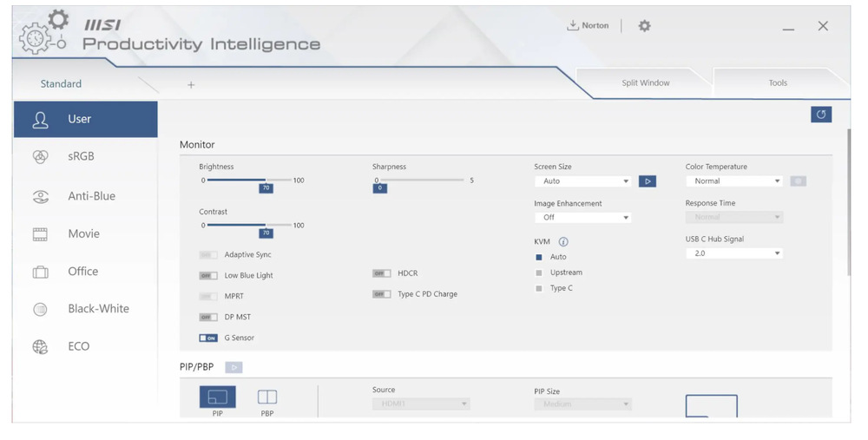Toggle the Type C PD Charge switch
Screen dimensions: 868x440
381,294
